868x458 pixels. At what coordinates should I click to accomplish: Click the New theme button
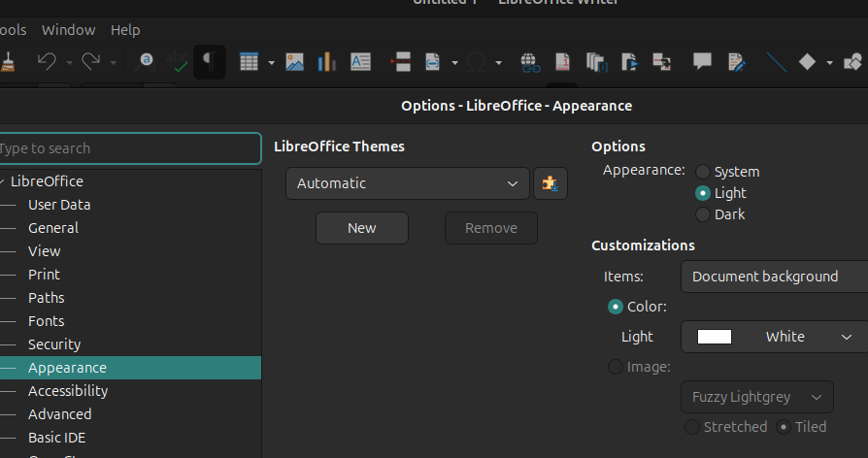pos(362,228)
